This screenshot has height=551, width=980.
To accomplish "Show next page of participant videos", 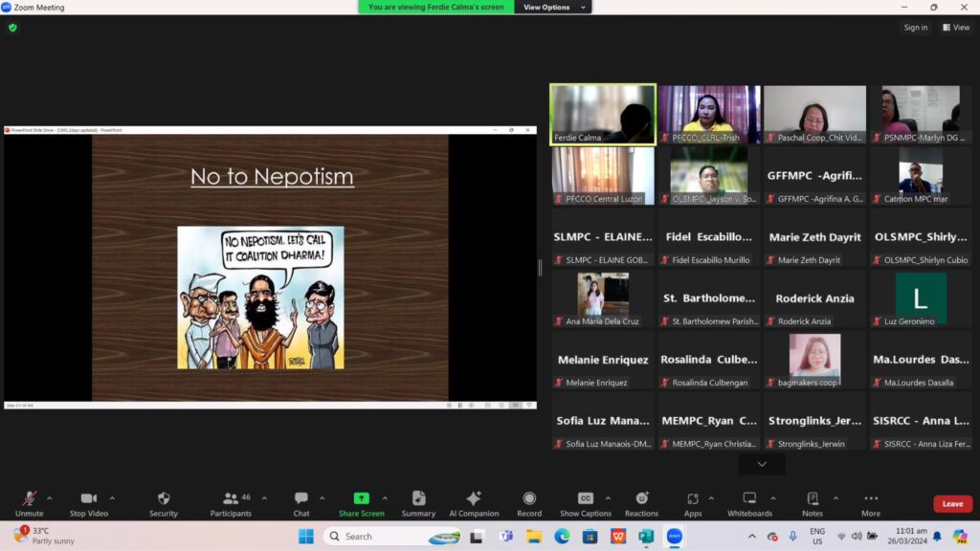I will click(762, 464).
